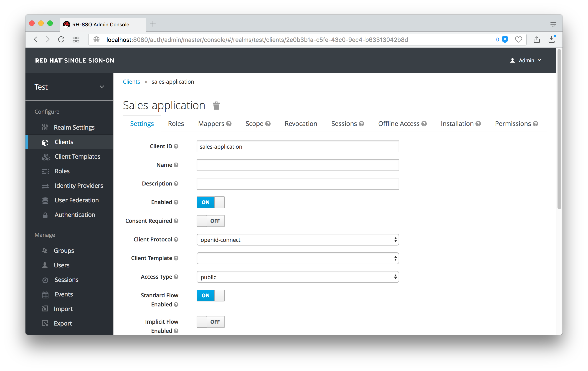Click the Client ID input field

tap(298, 147)
